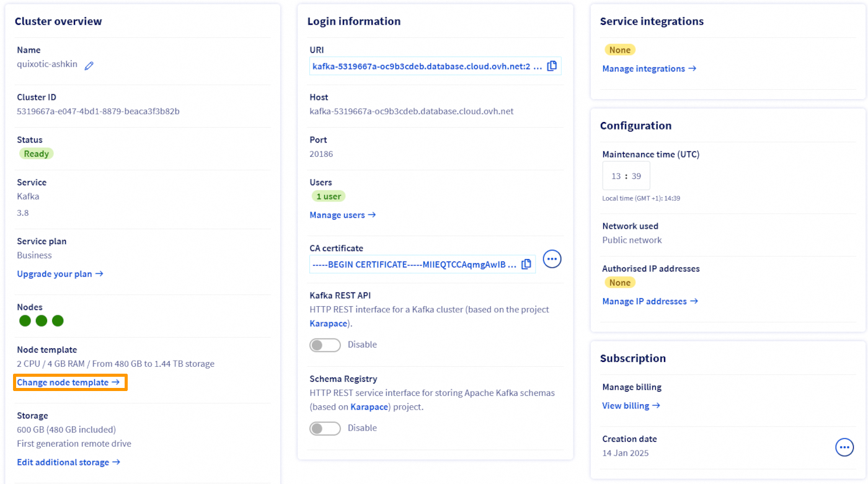Click the None badge under Service integrations
The height and width of the screenshot is (484, 868).
tap(619, 49)
